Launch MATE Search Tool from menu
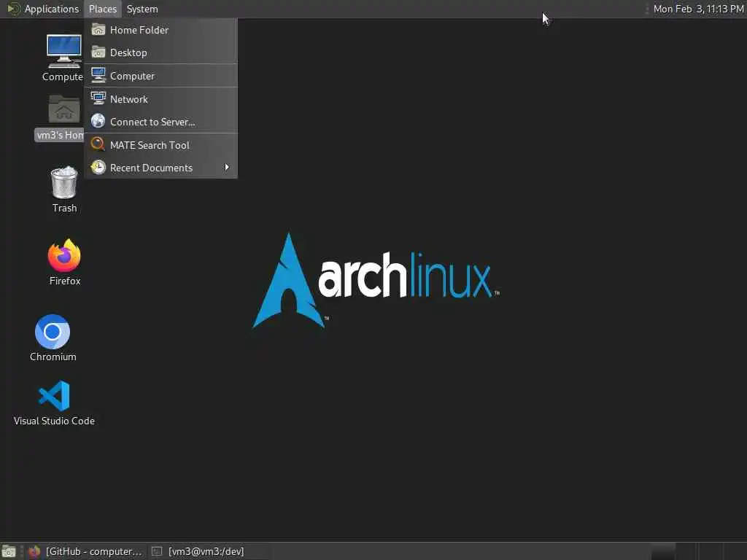747x560 pixels. coord(161,145)
